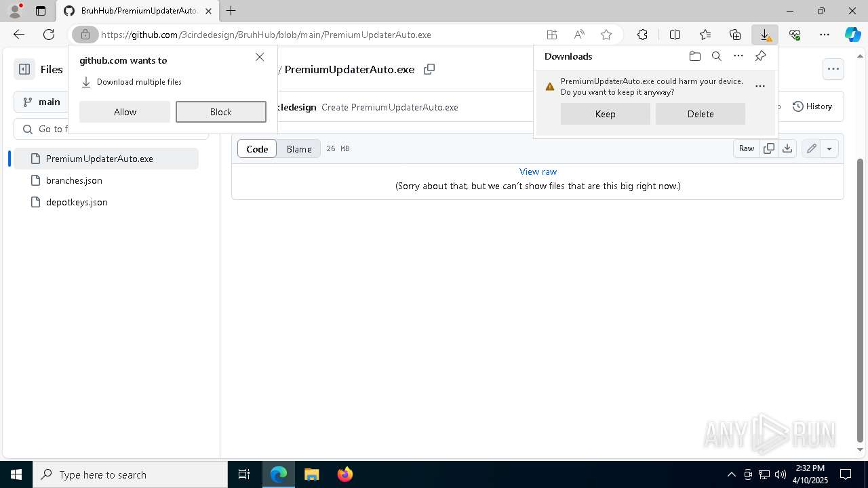Copy raw file contents
This screenshot has width=868, height=488.
pos(769,148)
